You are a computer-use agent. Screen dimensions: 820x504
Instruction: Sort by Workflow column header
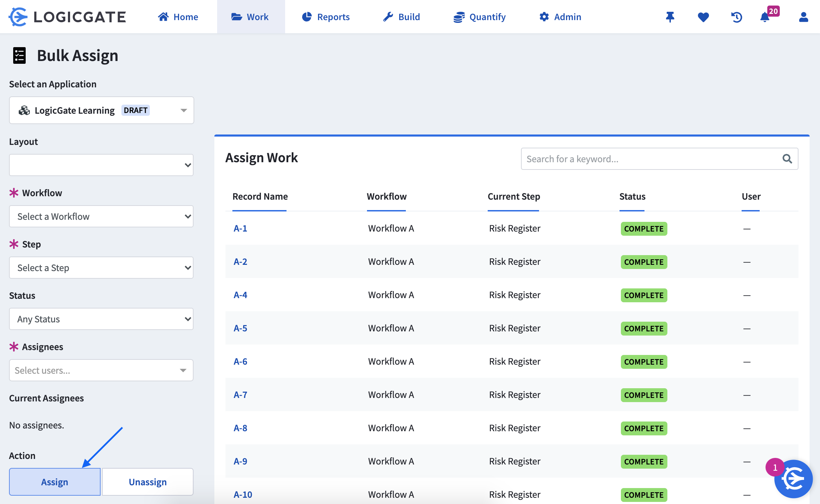386,197
